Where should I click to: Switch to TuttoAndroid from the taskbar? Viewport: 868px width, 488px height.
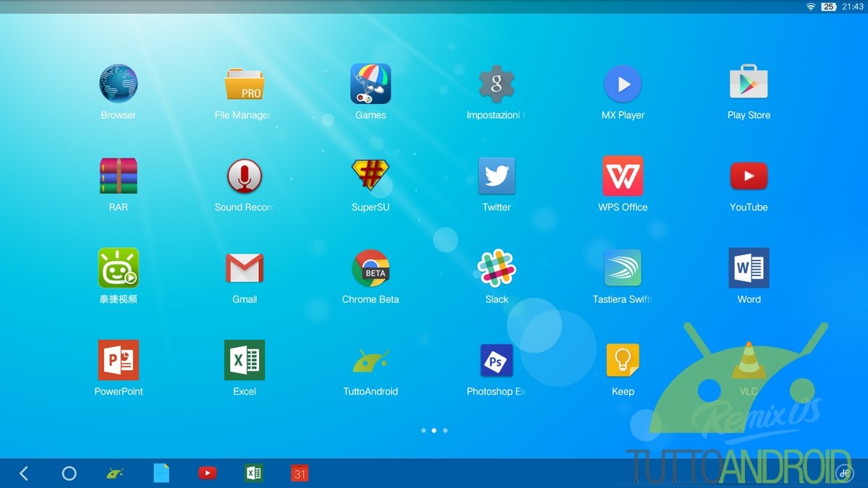(x=114, y=474)
